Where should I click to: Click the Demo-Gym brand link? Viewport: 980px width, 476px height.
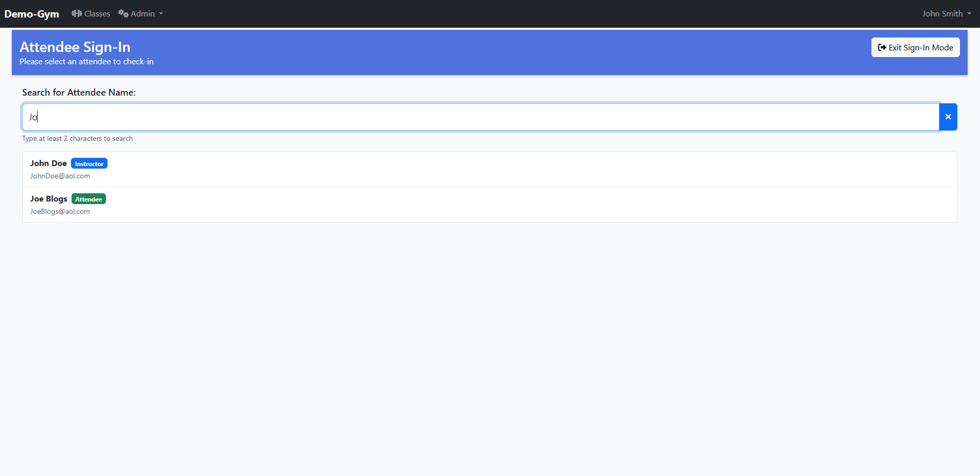tap(32, 14)
